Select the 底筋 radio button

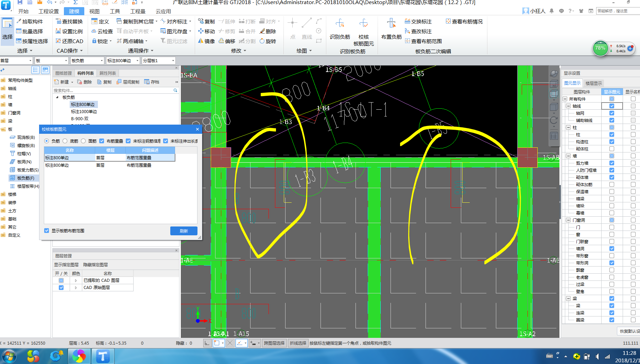(65, 141)
